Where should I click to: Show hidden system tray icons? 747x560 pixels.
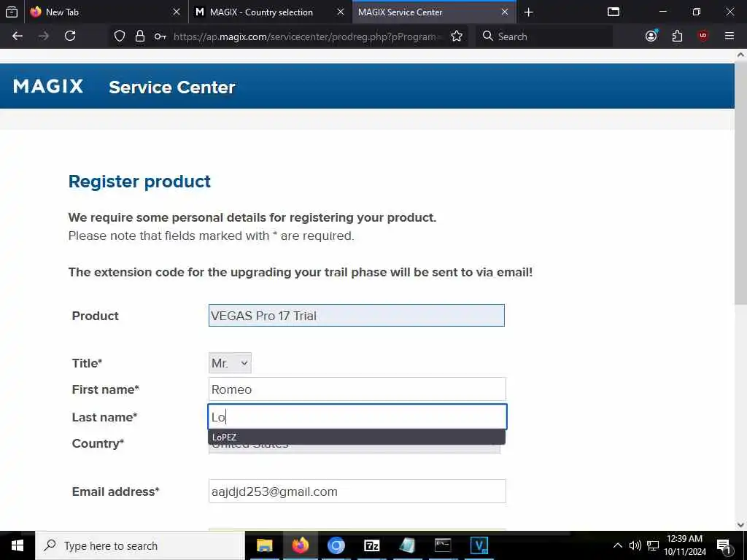617,545
